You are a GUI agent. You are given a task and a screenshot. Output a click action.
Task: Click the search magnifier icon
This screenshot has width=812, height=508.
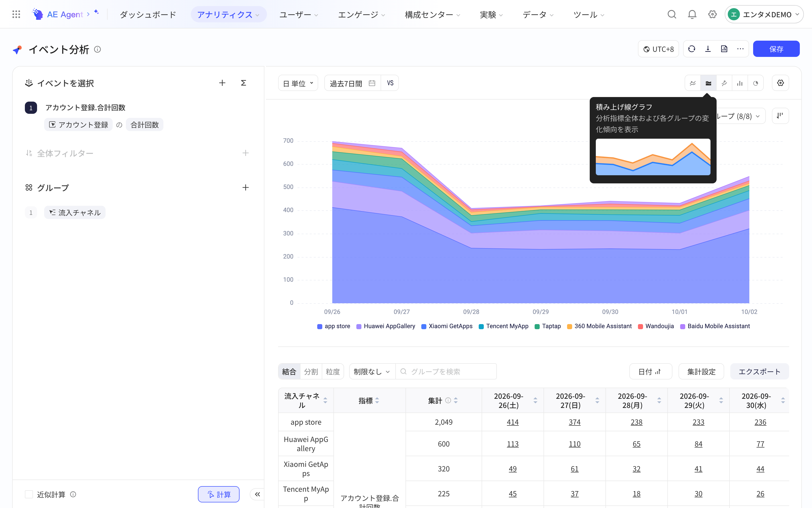(672, 14)
